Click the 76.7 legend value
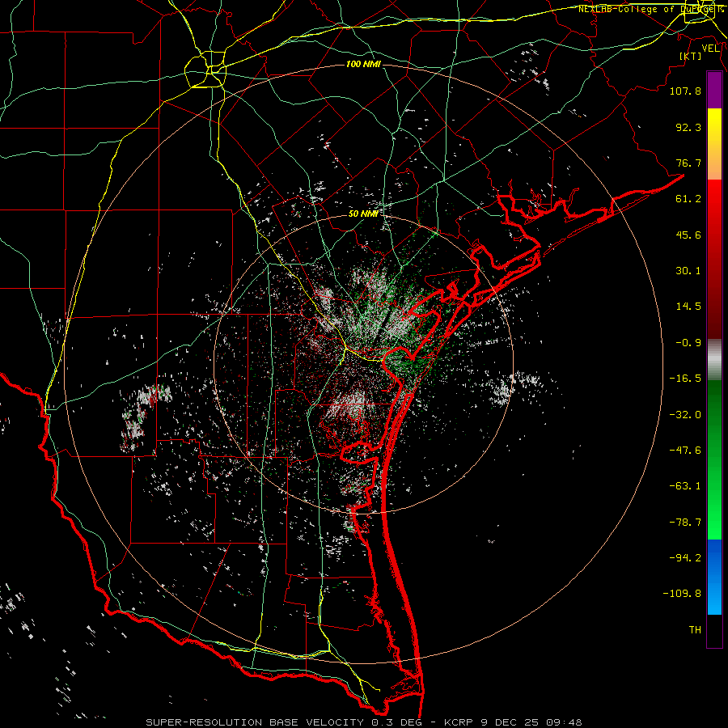Image resolution: width=728 pixels, height=728 pixels. 688,163
